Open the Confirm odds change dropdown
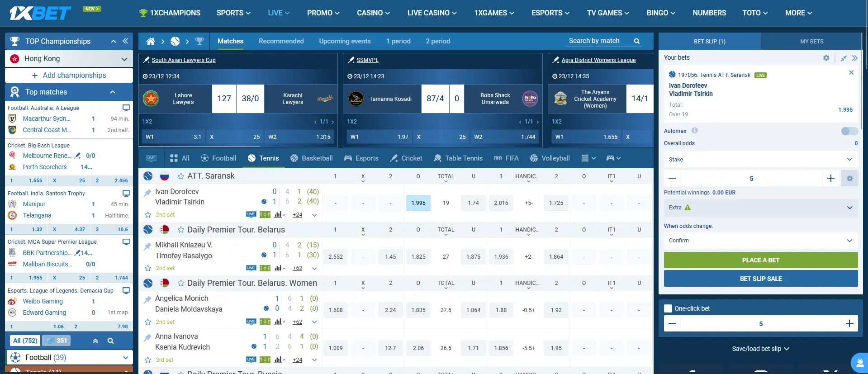 coord(760,241)
